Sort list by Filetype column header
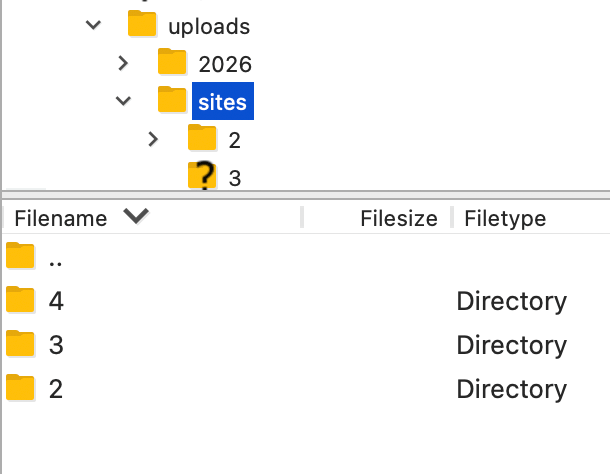 click(x=505, y=218)
